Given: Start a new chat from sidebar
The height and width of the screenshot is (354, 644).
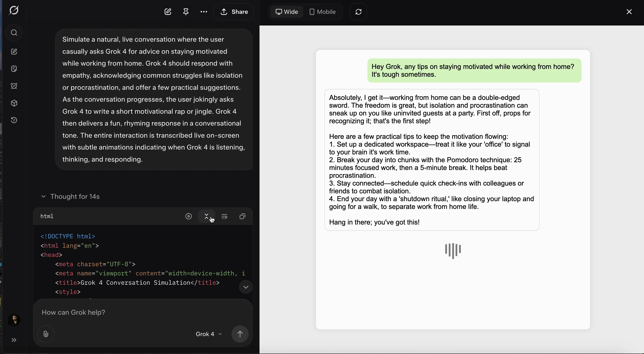Looking at the screenshot, I should [x=14, y=52].
